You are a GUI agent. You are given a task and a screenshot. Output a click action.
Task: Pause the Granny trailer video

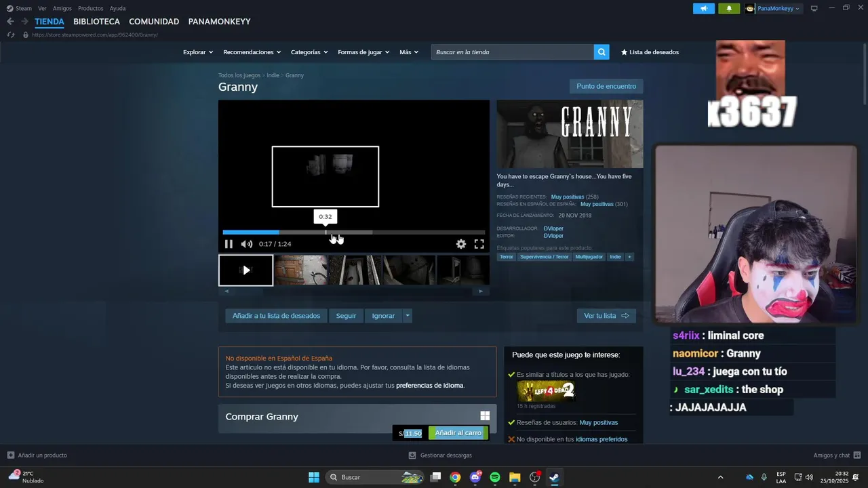pyautogui.click(x=229, y=244)
